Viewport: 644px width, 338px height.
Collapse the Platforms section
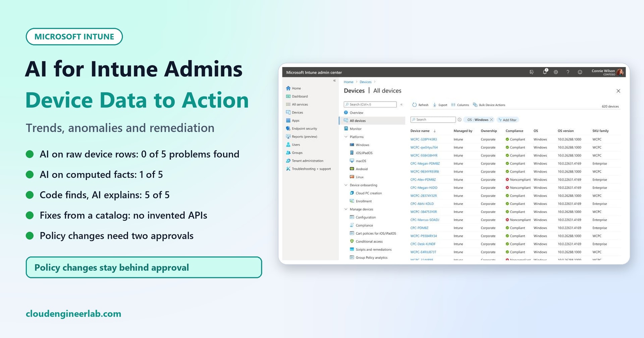pos(346,137)
